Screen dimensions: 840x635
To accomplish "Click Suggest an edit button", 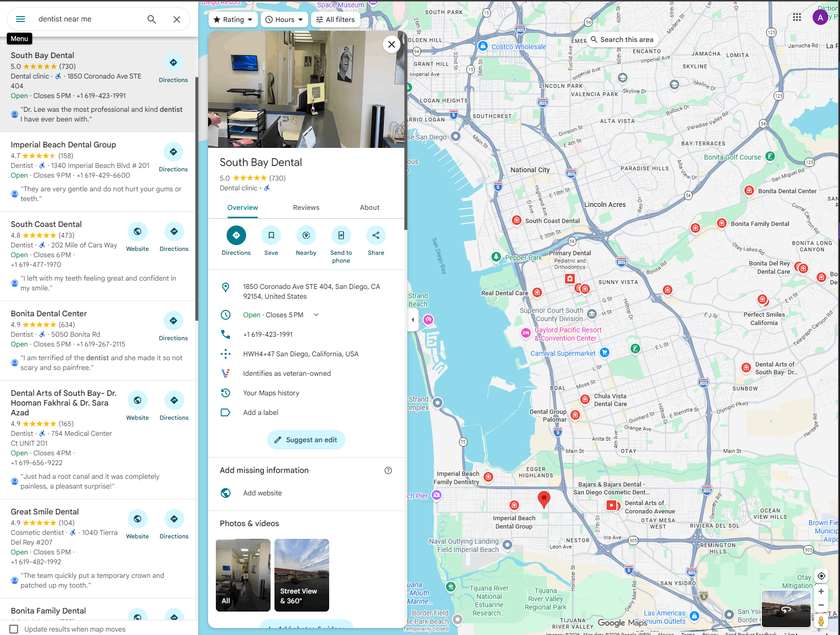I will [x=306, y=440].
